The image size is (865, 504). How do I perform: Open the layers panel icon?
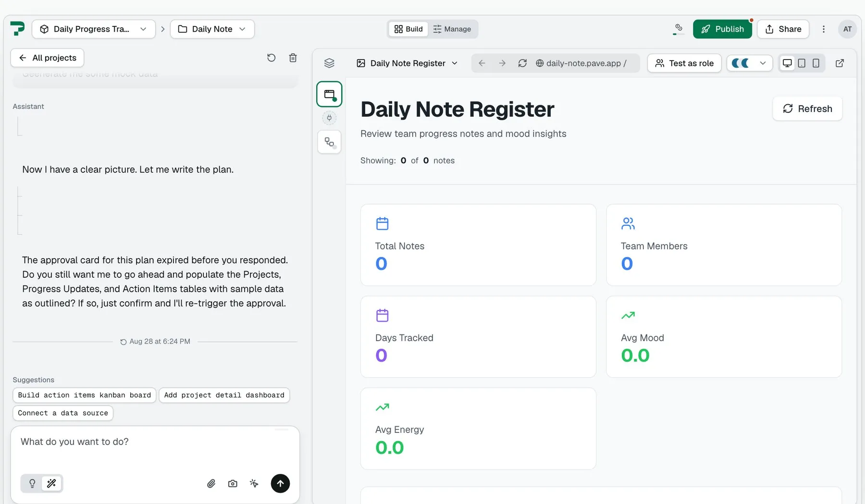(x=329, y=63)
